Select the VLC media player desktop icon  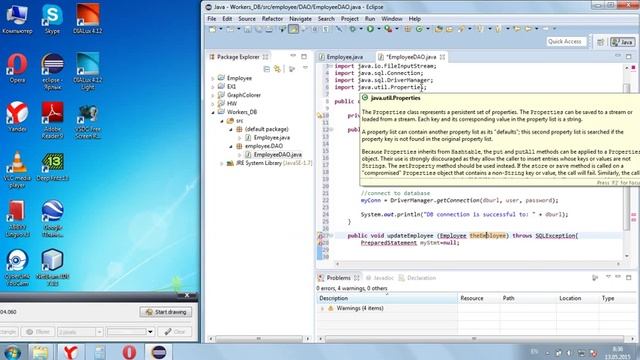(x=17, y=169)
